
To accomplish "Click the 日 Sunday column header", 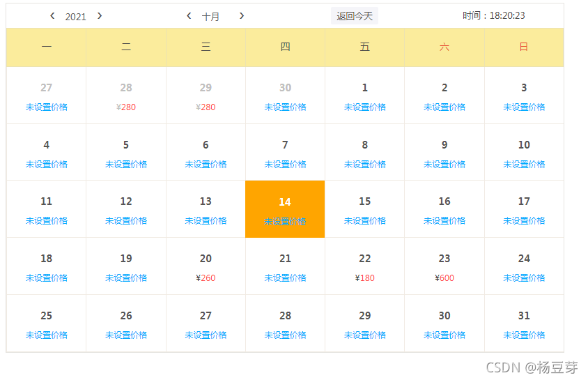I will [524, 47].
